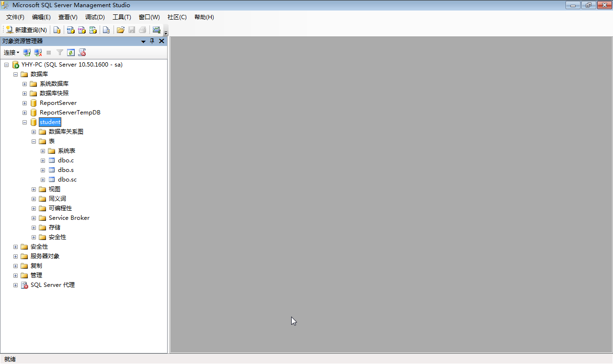
Task: Expand the 数据库关系图 folder
Action: point(34,132)
